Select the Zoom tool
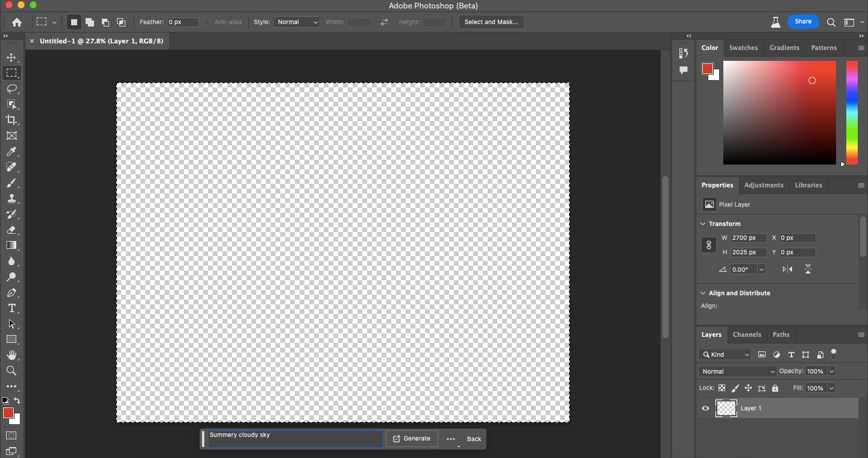 tap(11, 371)
